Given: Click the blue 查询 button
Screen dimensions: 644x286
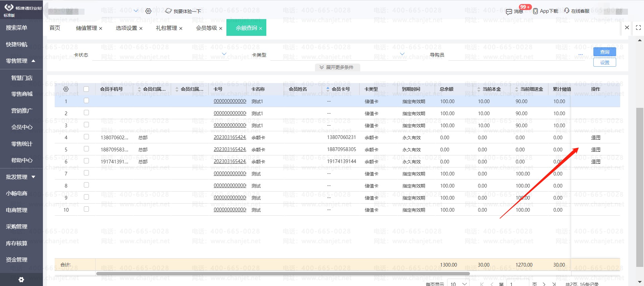Looking at the screenshot, I should [604, 52].
